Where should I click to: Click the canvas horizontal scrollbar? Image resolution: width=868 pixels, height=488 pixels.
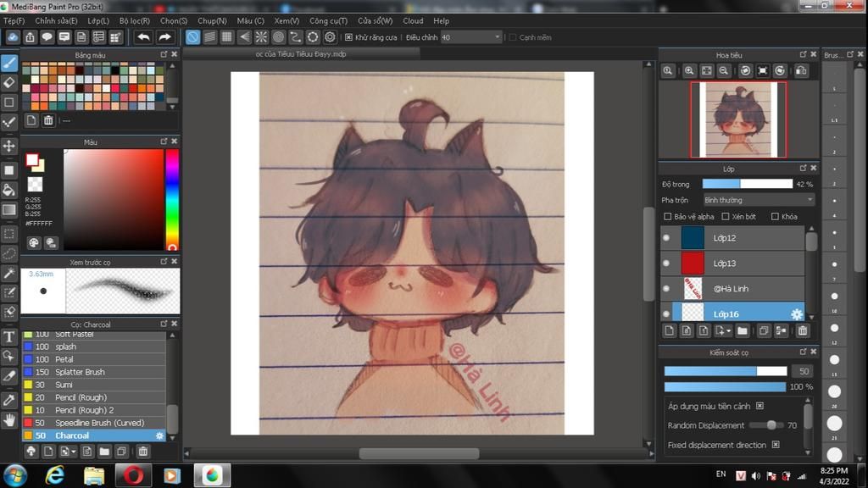tap(419, 454)
